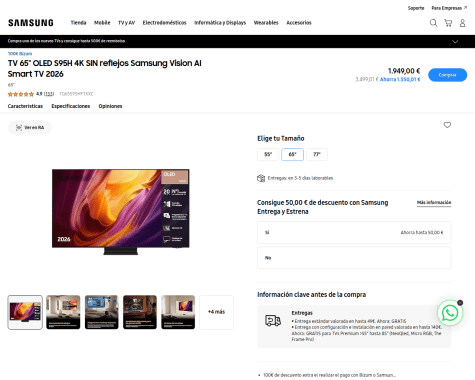Screen dimensions: 475x380
Task: Click the promo banner text about 500€ reembolso
Action: point(66,41)
